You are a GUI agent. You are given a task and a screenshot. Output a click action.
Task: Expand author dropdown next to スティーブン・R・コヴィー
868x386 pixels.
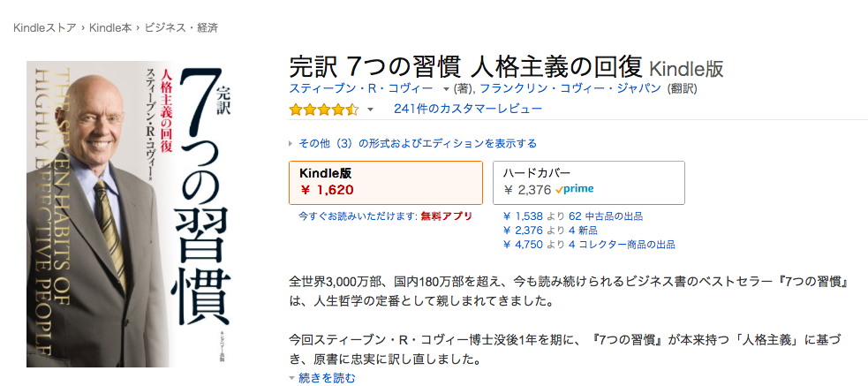click(x=445, y=89)
